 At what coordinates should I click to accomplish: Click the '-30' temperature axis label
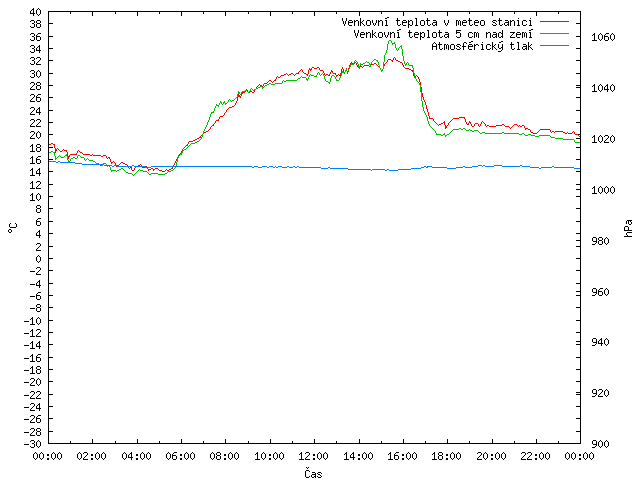pos(33,444)
